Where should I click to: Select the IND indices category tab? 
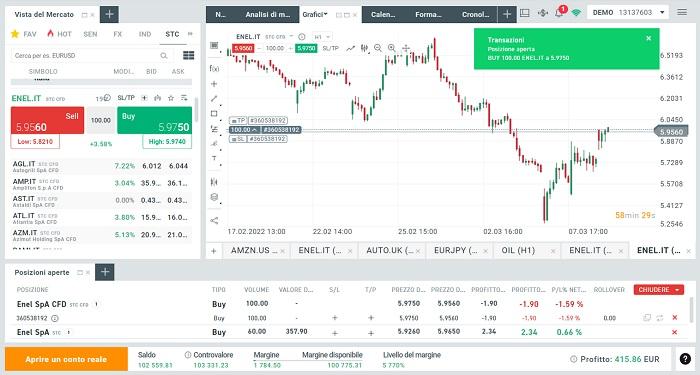click(145, 34)
